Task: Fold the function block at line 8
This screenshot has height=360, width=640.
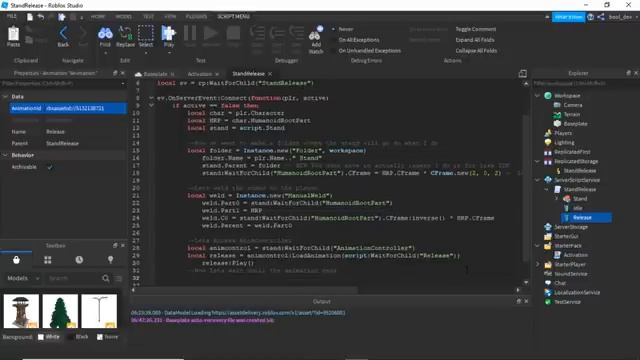Action: click(x=151, y=98)
